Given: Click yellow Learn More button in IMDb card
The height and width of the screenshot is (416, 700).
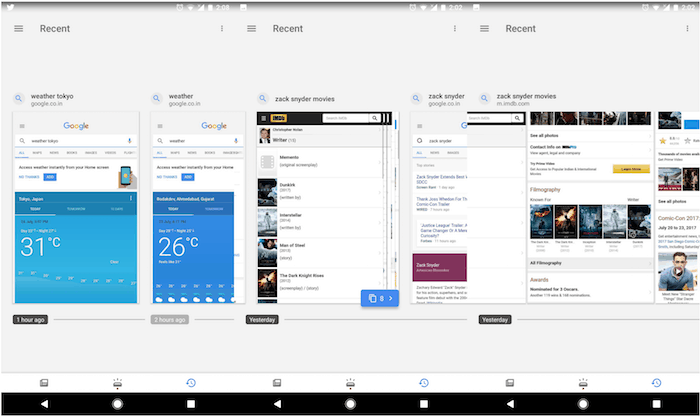Looking at the screenshot, I should coord(631,169).
